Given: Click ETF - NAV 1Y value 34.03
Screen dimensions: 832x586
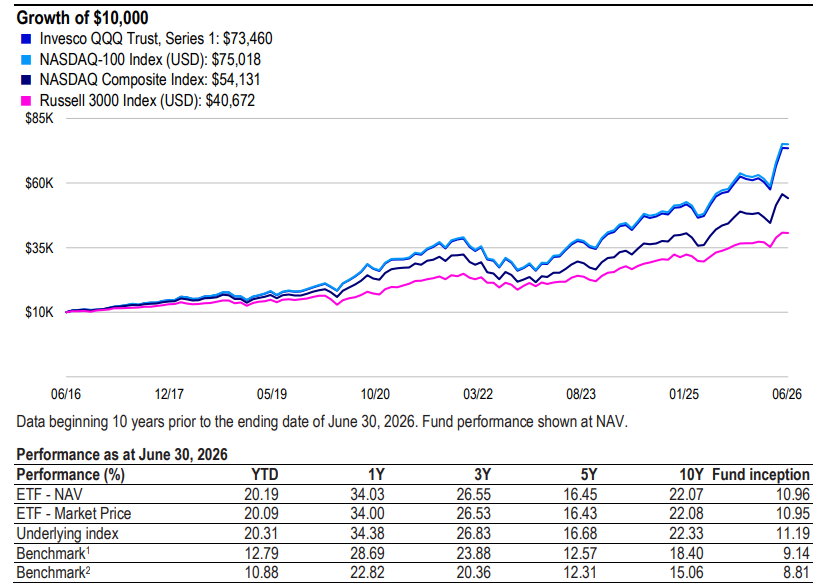Looking at the screenshot, I should [367, 495].
